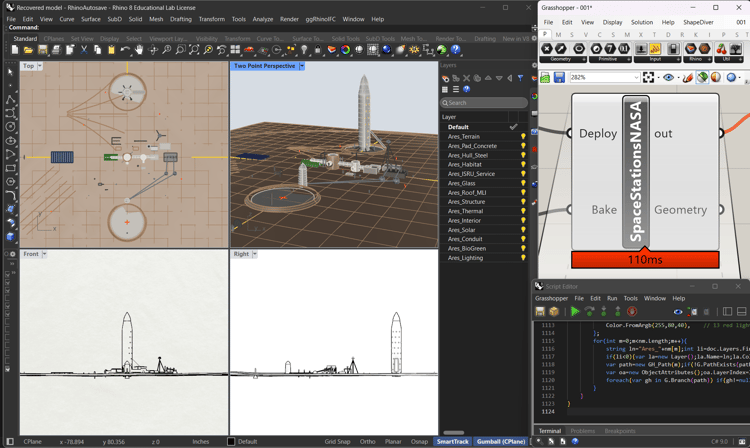Click the SmartTrack button in status bar
Screen dimensions: 750x448
[452, 441]
